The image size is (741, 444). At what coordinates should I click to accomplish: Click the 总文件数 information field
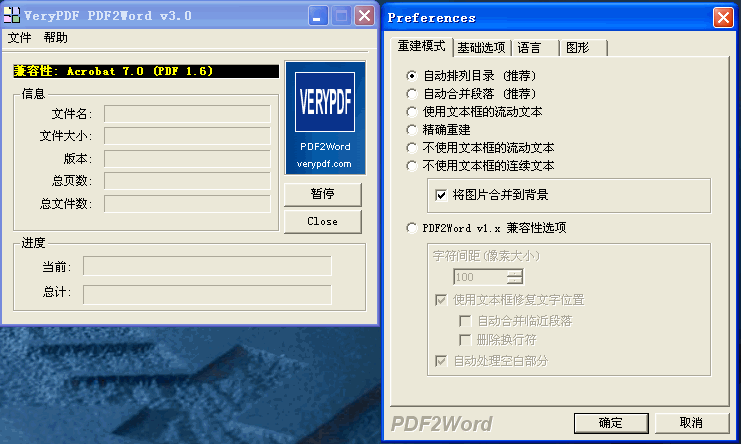(187, 204)
